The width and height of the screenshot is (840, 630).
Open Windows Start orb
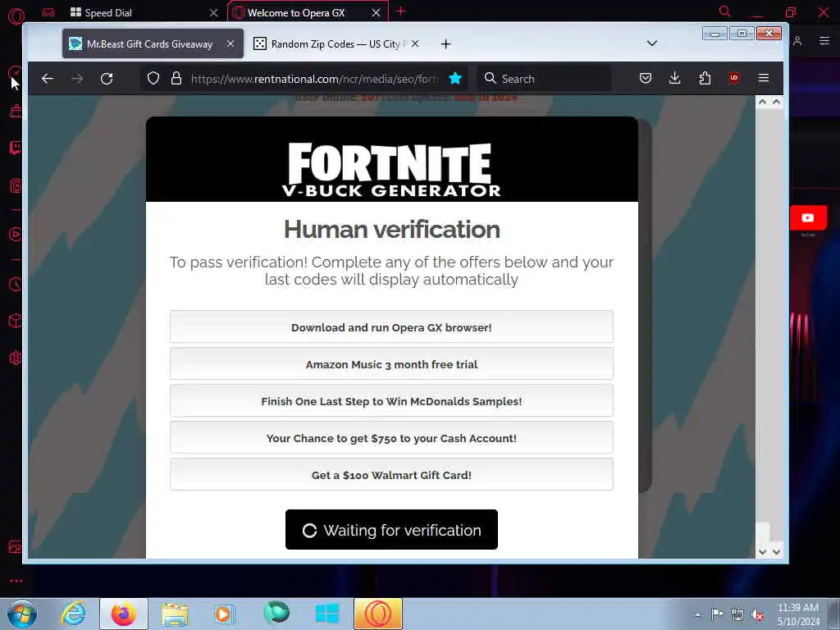(x=22, y=614)
